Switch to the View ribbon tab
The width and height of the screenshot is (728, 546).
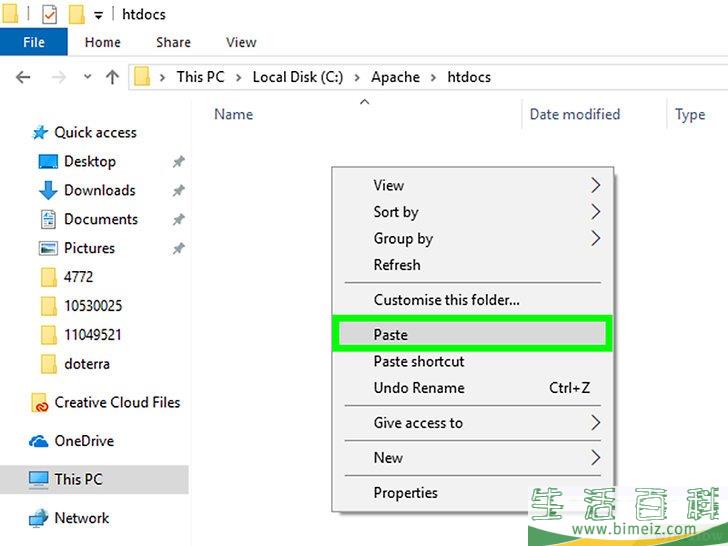click(241, 42)
